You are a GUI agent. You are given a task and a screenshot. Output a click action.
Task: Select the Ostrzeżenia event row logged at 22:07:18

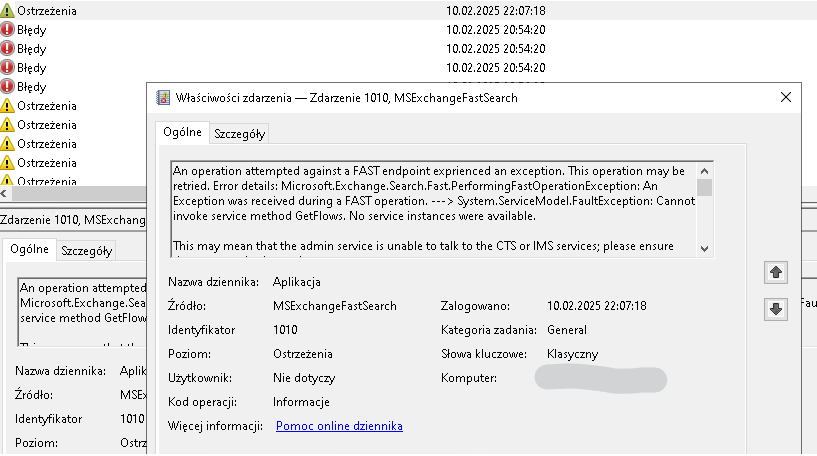pos(300,10)
